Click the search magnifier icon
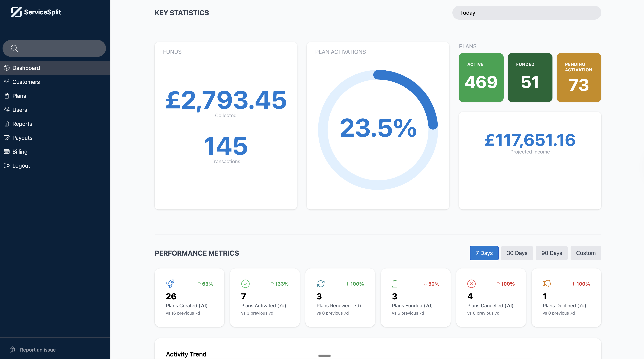The width and height of the screenshot is (644, 359). click(14, 48)
